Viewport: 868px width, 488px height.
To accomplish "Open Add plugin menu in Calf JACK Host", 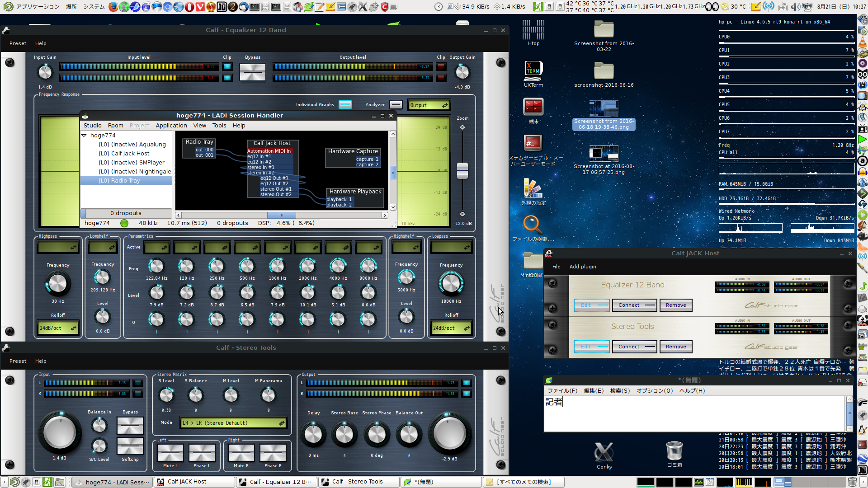I will coord(583,267).
